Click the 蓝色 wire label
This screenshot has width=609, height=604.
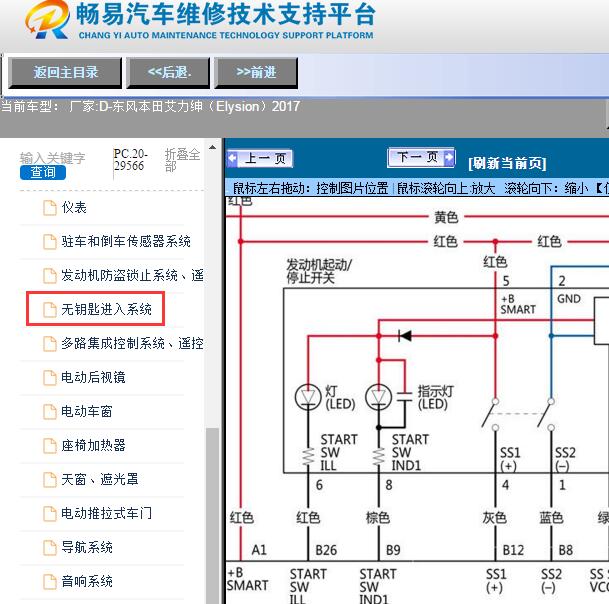point(551,517)
